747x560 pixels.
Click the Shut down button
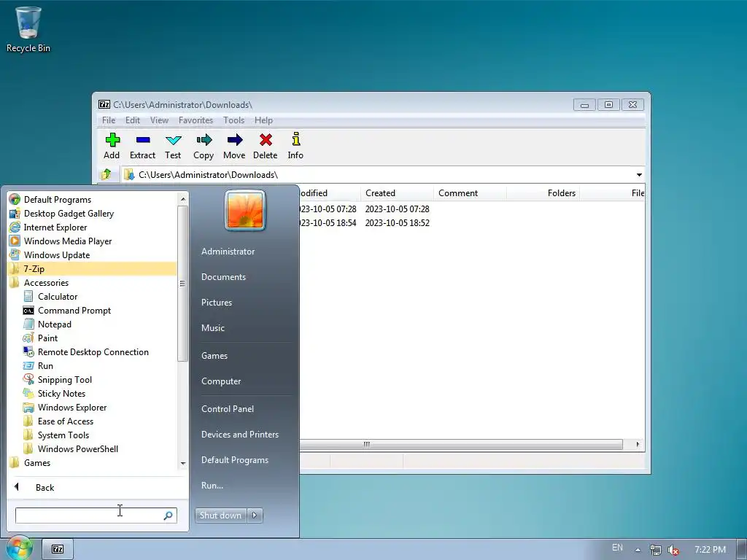pyautogui.click(x=220, y=516)
